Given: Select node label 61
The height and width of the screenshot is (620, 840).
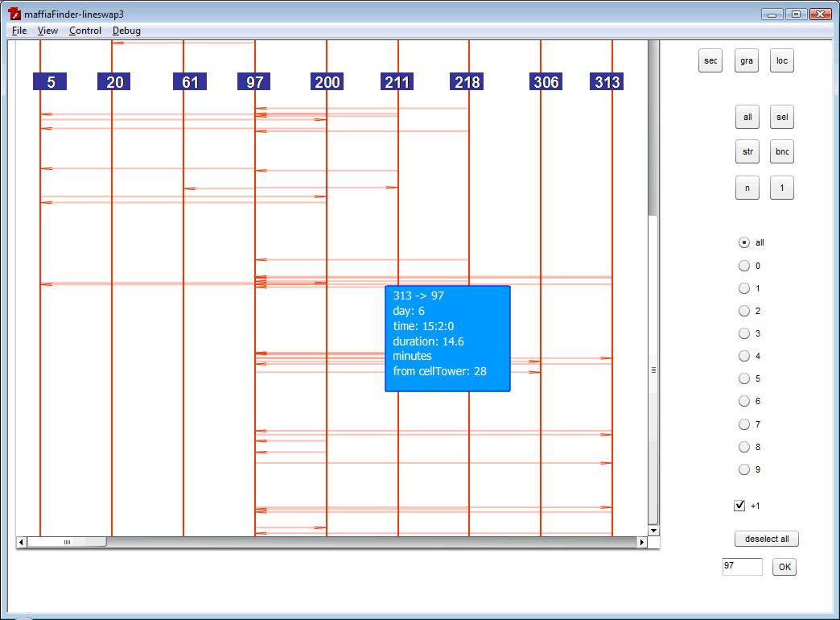Looking at the screenshot, I should [x=190, y=81].
